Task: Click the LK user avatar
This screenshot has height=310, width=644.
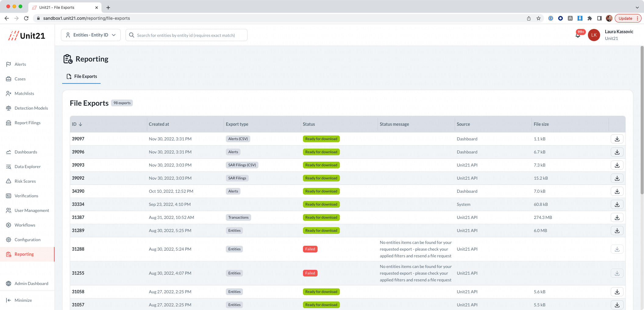Action: [594, 35]
